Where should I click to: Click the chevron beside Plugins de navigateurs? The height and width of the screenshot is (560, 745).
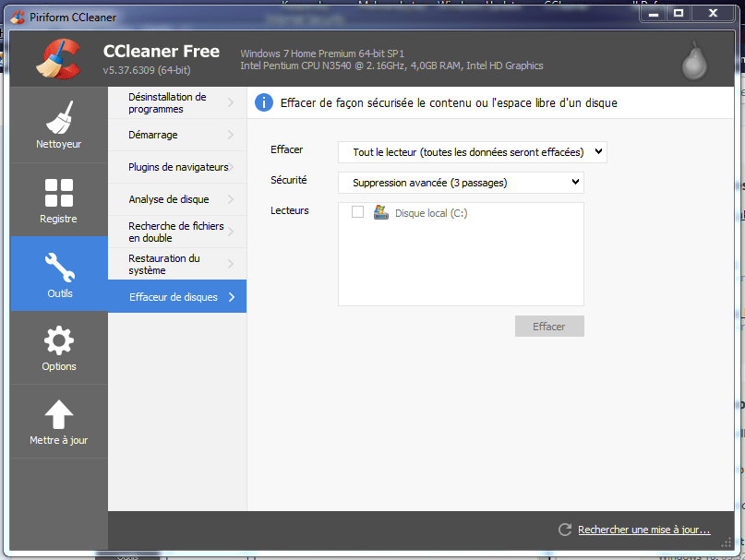[x=231, y=167]
